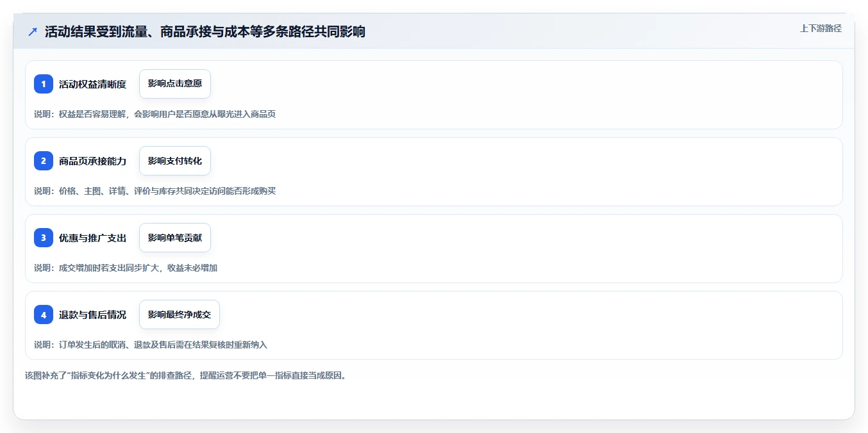868x433 pixels.
Task: Click step number 2 badge
Action: (x=44, y=161)
